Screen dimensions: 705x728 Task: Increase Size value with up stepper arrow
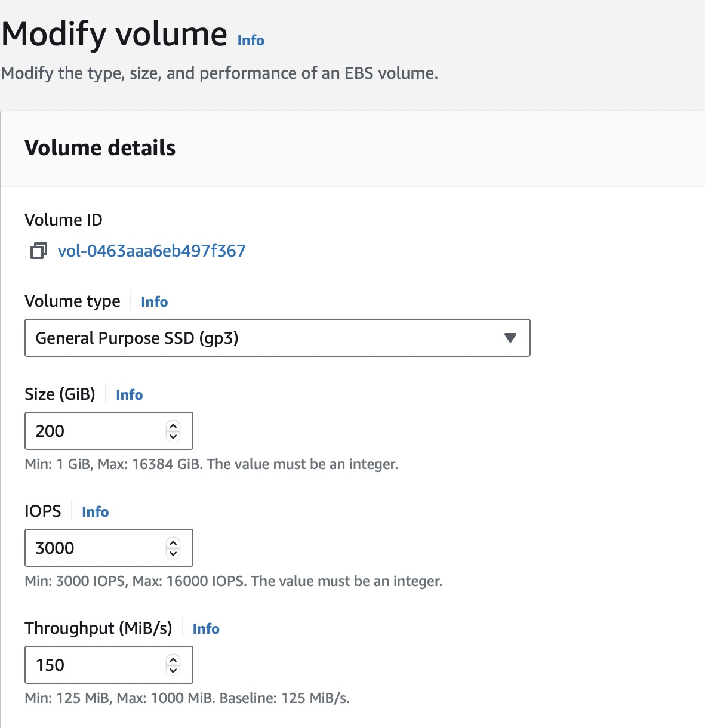173,426
